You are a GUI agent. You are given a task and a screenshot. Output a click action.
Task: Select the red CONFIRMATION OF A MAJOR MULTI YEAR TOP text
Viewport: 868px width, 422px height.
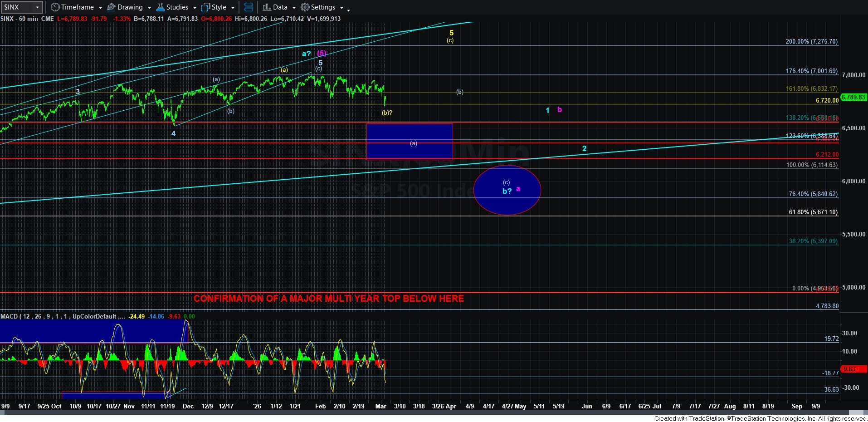coord(328,298)
